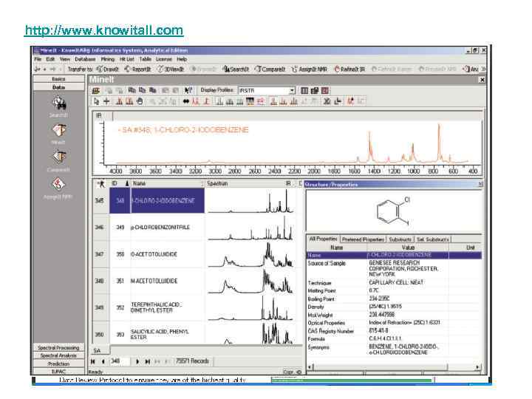Open the File menu
Screen dimensions: 532x399
coord(38,59)
